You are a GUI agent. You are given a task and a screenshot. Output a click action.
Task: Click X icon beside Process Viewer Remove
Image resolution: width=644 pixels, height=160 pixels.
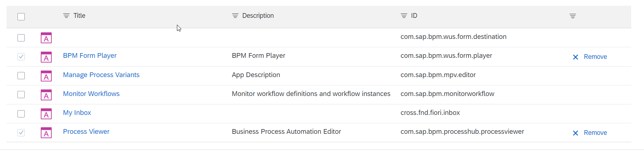point(576,133)
